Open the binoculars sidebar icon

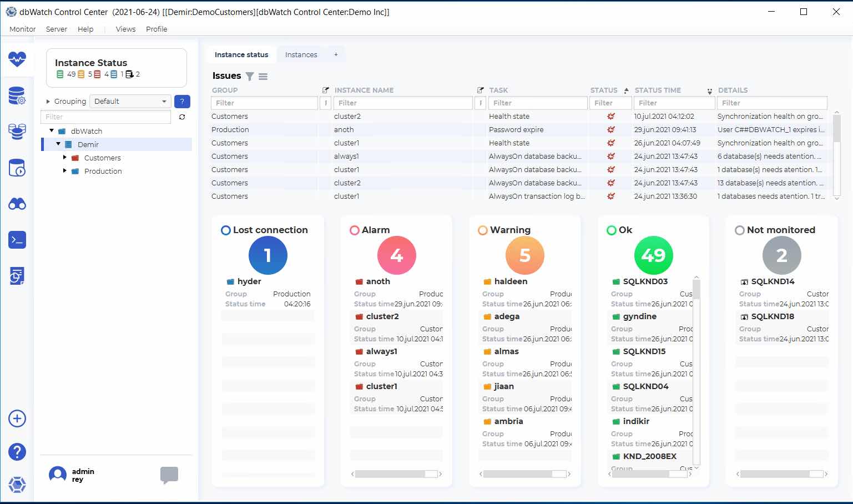tap(17, 204)
